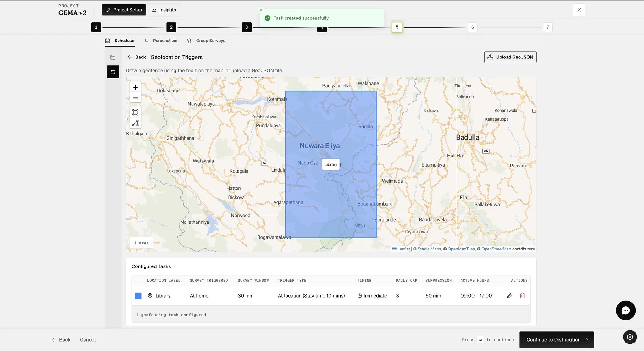Click Continue to Distribution
This screenshot has height=351, width=644.
(557, 340)
